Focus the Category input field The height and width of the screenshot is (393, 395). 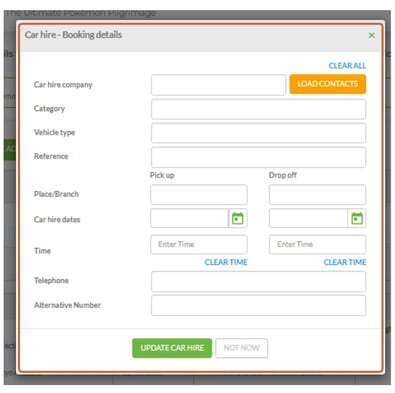(x=258, y=109)
